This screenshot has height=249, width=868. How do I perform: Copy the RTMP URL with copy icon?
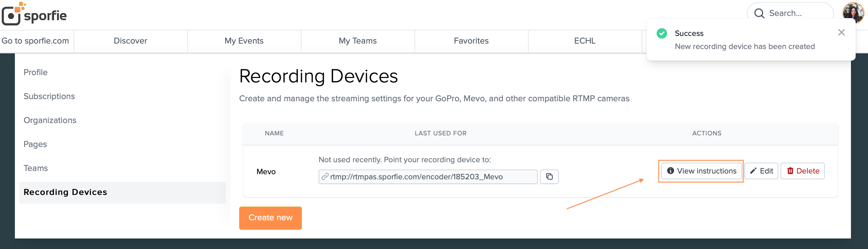click(549, 177)
